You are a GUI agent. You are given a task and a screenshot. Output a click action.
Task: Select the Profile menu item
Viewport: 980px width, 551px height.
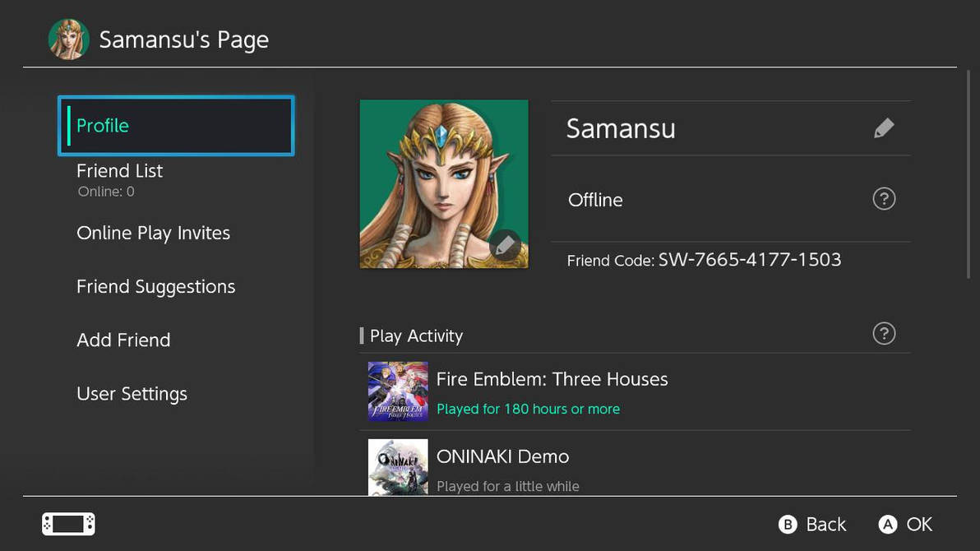click(176, 126)
